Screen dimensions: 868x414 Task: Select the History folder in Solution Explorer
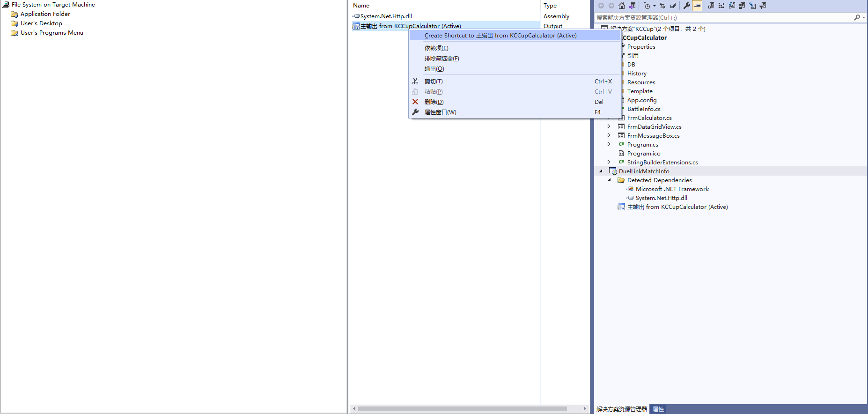pyautogui.click(x=637, y=74)
